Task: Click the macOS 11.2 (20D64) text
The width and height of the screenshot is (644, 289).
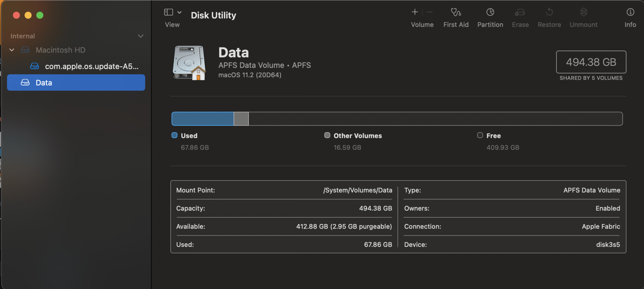Action: 250,75
